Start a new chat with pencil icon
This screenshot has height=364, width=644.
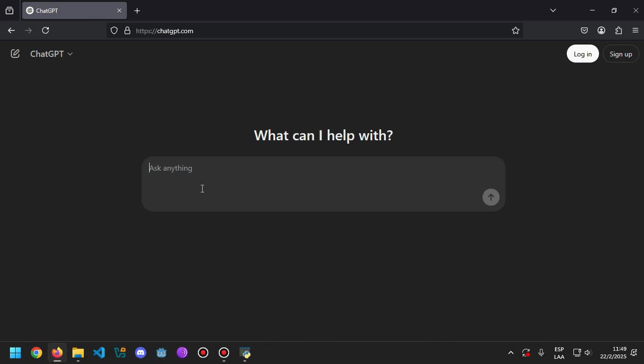pyautogui.click(x=15, y=54)
